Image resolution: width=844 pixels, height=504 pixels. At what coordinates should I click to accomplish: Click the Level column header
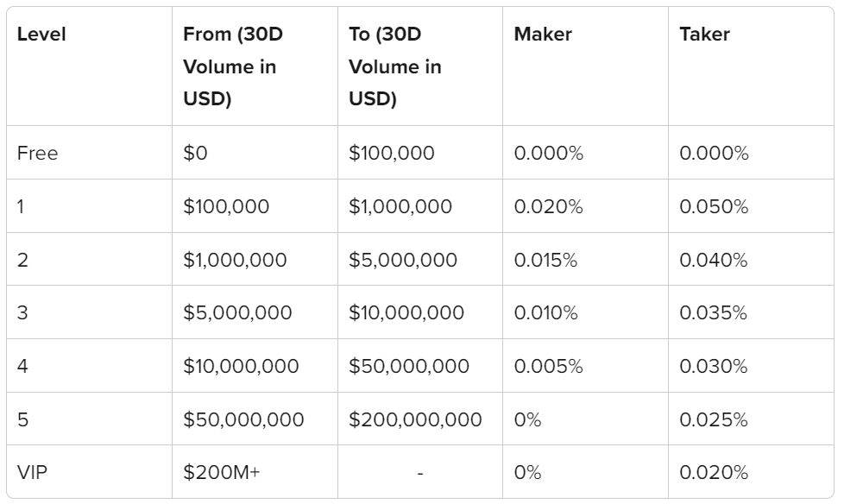point(41,34)
